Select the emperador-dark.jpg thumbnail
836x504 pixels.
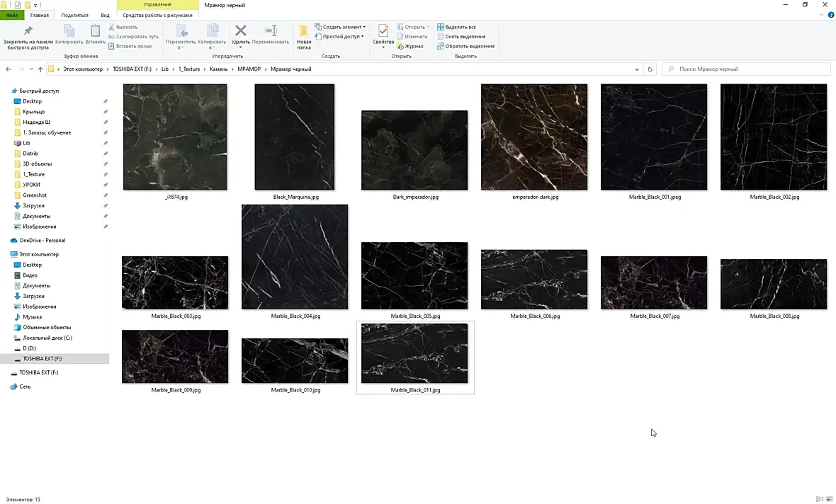tap(534, 137)
